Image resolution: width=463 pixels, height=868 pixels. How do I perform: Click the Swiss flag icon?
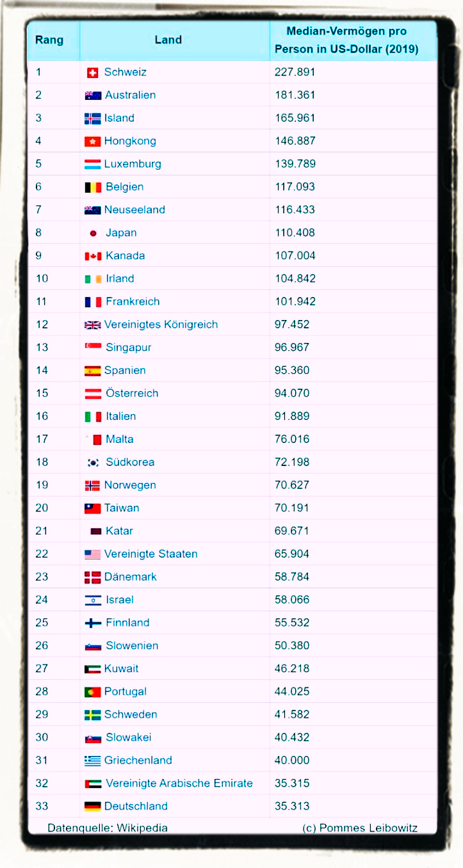(x=92, y=72)
